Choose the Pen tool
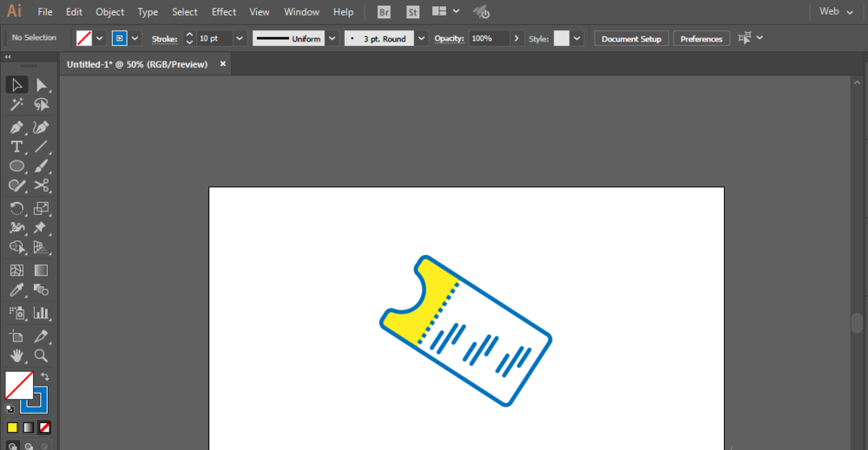This screenshot has width=868, height=450. click(16, 127)
